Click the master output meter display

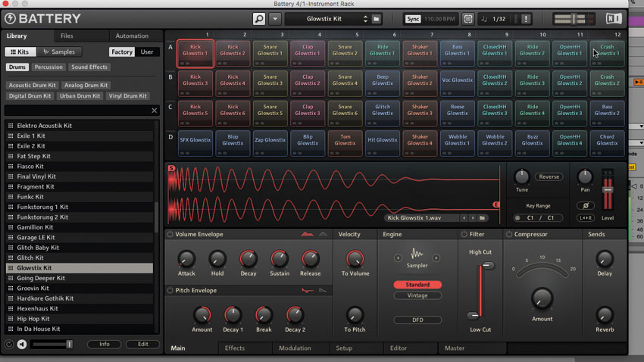574,19
